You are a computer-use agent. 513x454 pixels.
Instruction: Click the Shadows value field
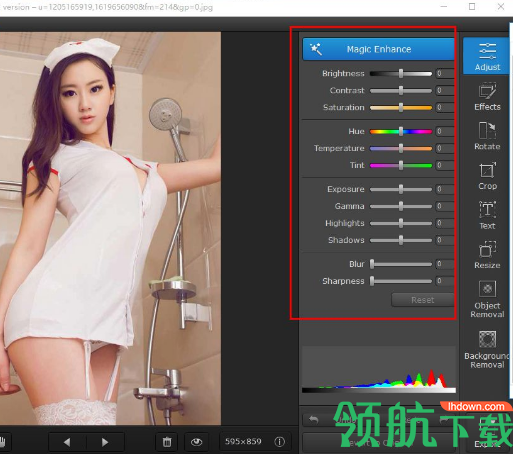click(445, 240)
